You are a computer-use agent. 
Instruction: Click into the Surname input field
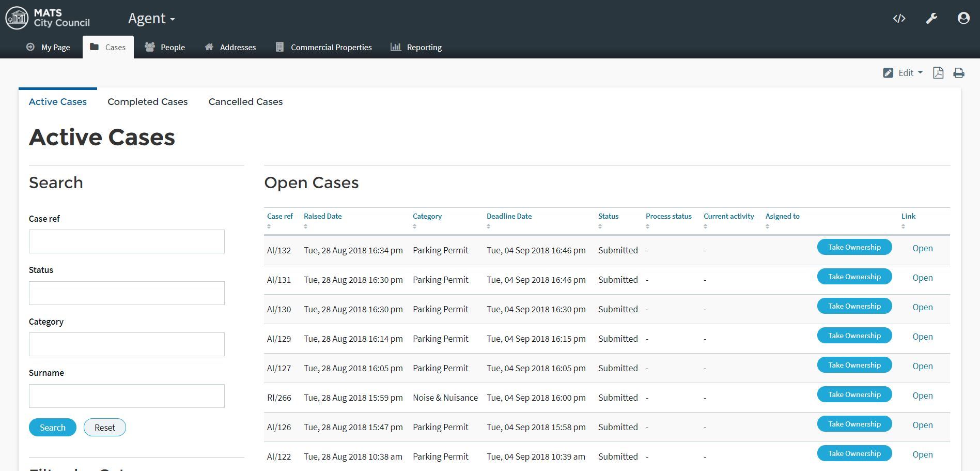(127, 396)
